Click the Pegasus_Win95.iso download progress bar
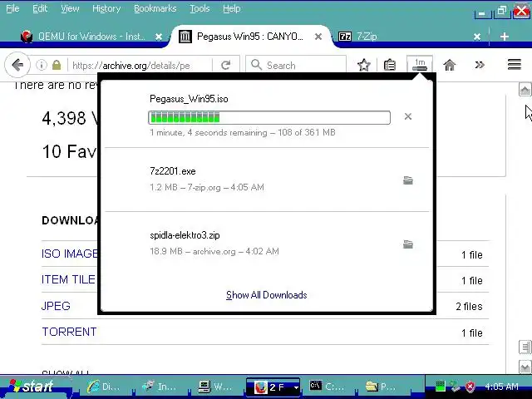Viewport: 532px width, 399px height. click(269, 118)
